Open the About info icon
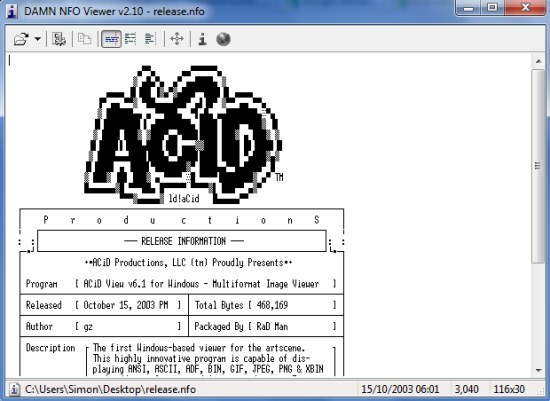The height and width of the screenshot is (401, 550). pos(202,39)
